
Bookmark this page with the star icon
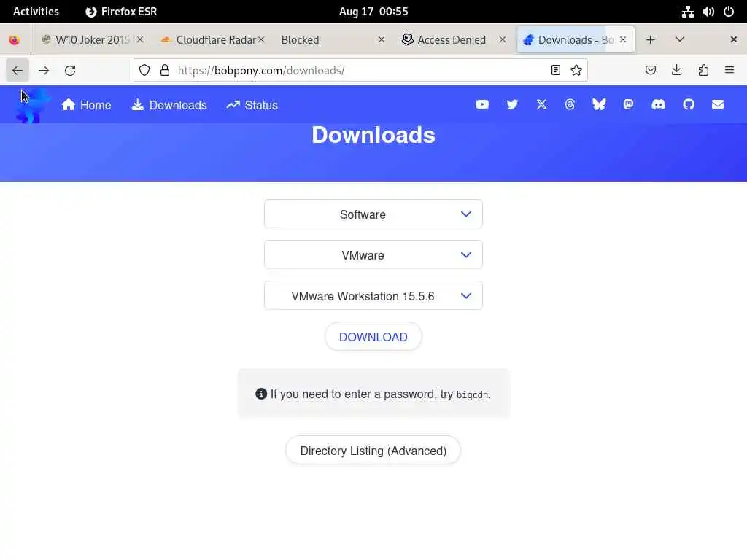(x=576, y=71)
